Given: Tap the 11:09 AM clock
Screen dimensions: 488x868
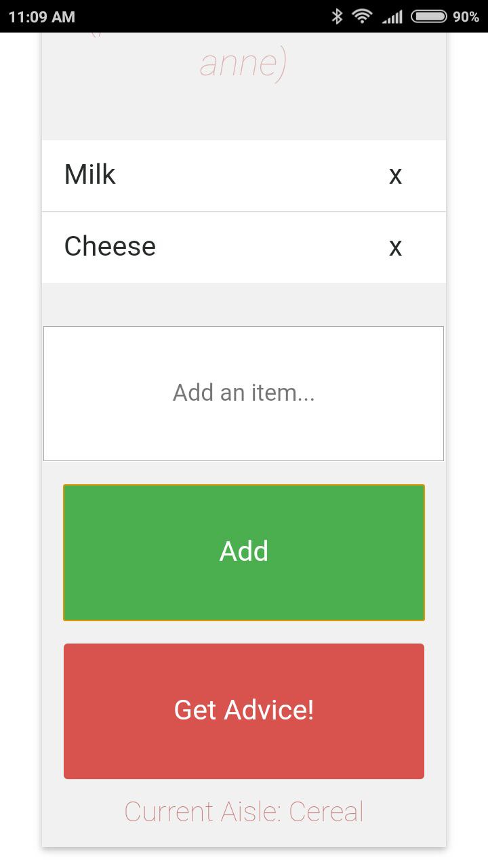Looking at the screenshot, I should [42, 16].
